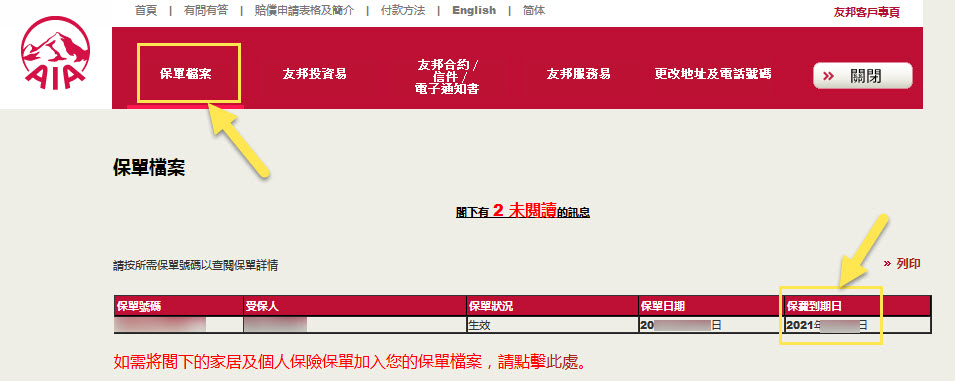Click the AIA logo

tap(55, 54)
